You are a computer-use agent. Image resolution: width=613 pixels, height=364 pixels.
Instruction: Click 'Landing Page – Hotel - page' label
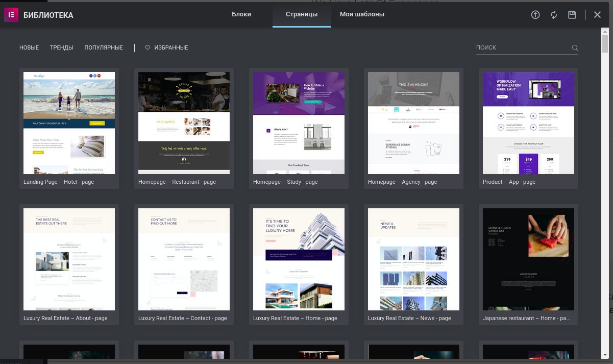59,182
